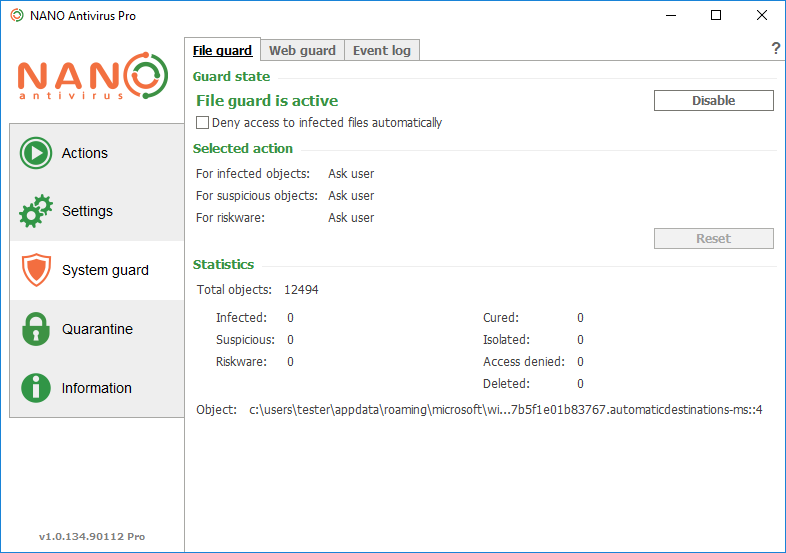Click the 'Infected:' statistics label
This screenshot has height=553, width=786.
click(x=241, y=318)
